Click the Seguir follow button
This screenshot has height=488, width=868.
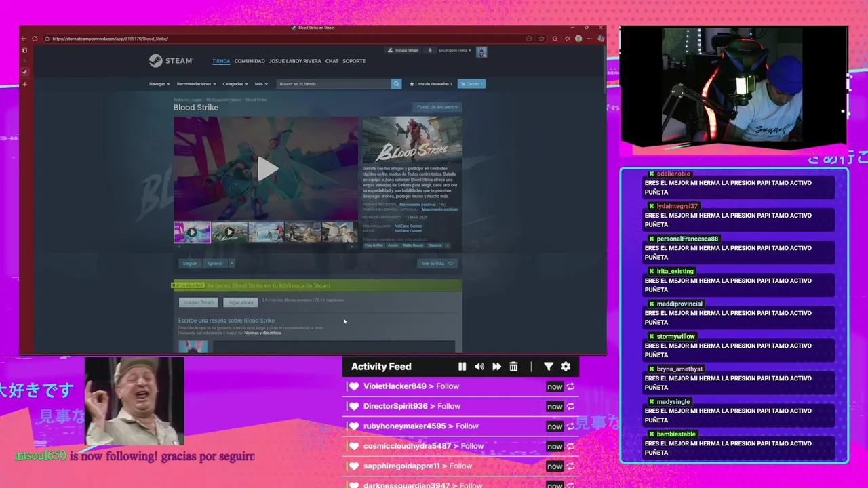click(190, 263)
